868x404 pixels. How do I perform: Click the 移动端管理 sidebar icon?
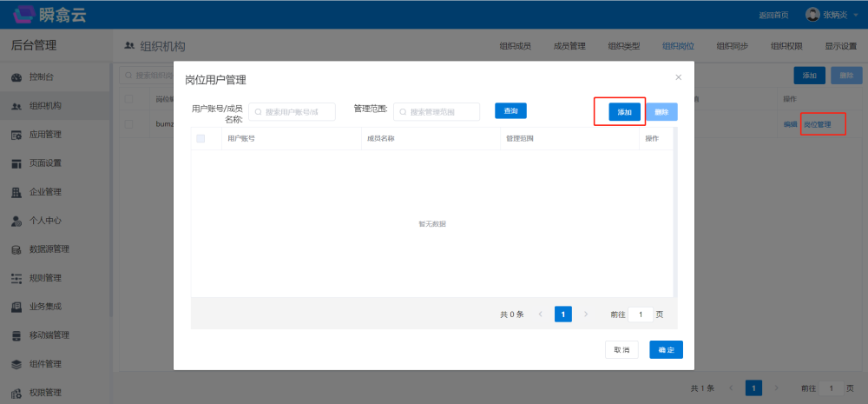(16, 335)
